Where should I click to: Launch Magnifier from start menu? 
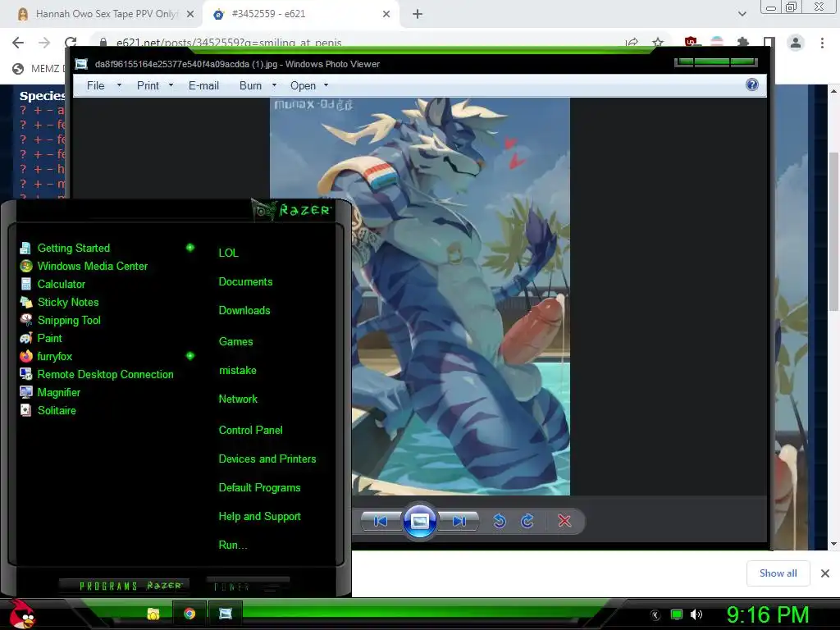click(59, 393)
